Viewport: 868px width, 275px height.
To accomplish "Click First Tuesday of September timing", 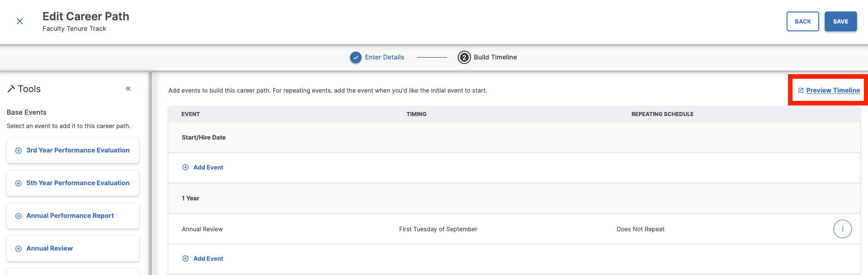I will pos(438,229).
